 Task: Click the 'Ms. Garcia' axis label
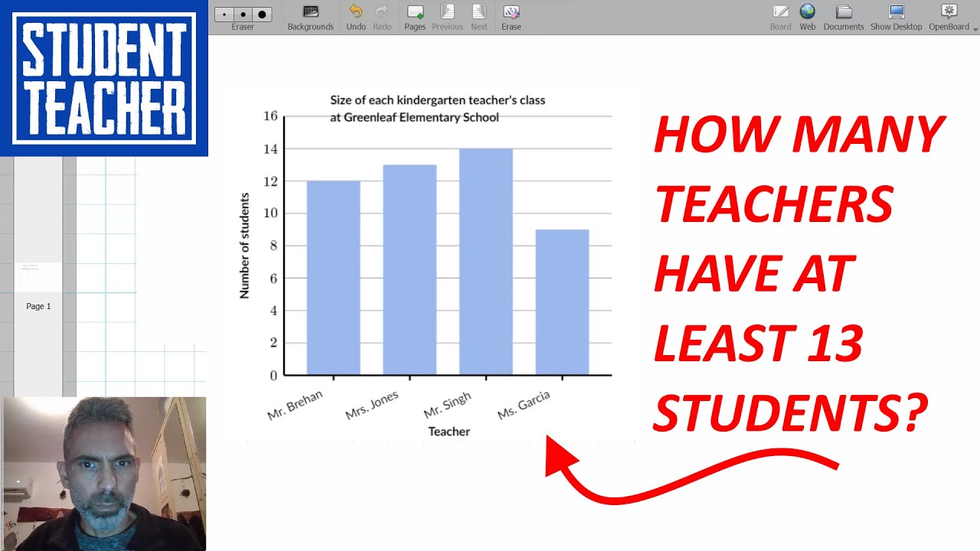(x=524, y=405)
